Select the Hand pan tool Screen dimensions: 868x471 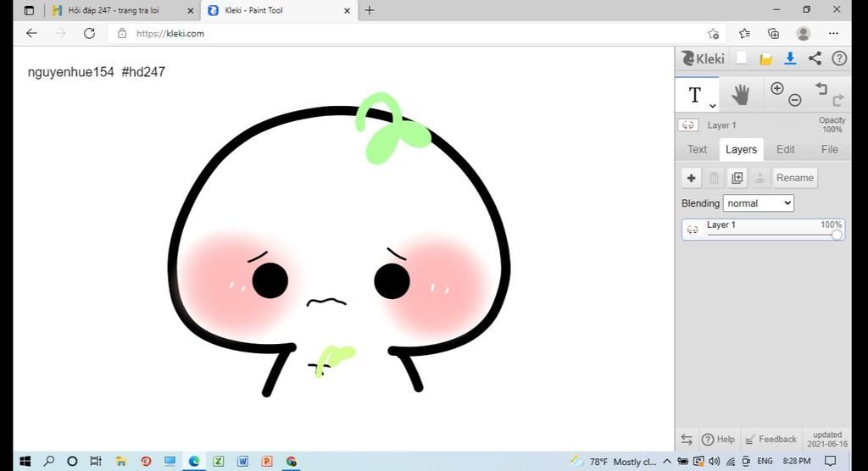[740, 95]
